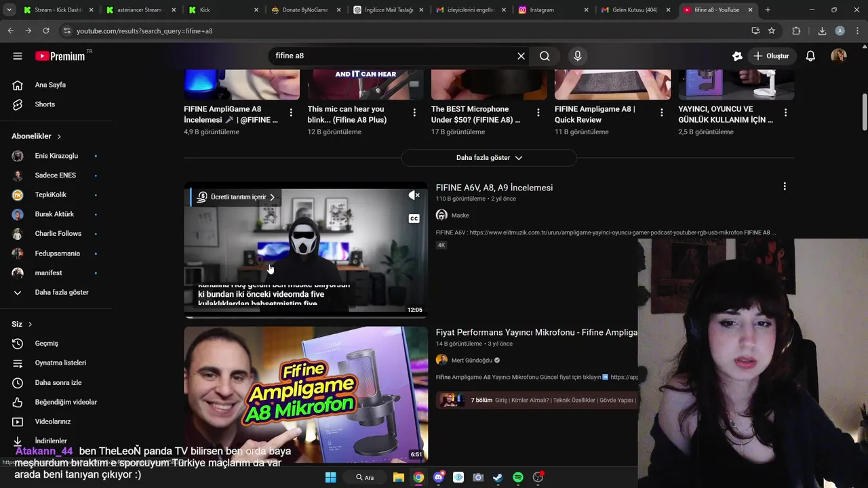Open the Ücretli tanıtım içerir notice
The height and width of the screenshot is (488, 868).
236,197
